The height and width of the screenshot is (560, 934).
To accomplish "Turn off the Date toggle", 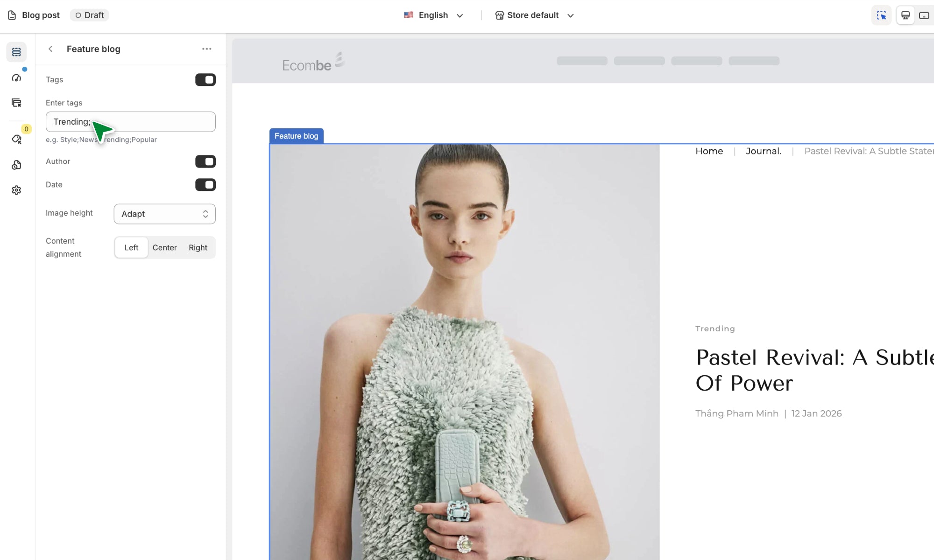I will click(205, 185).
